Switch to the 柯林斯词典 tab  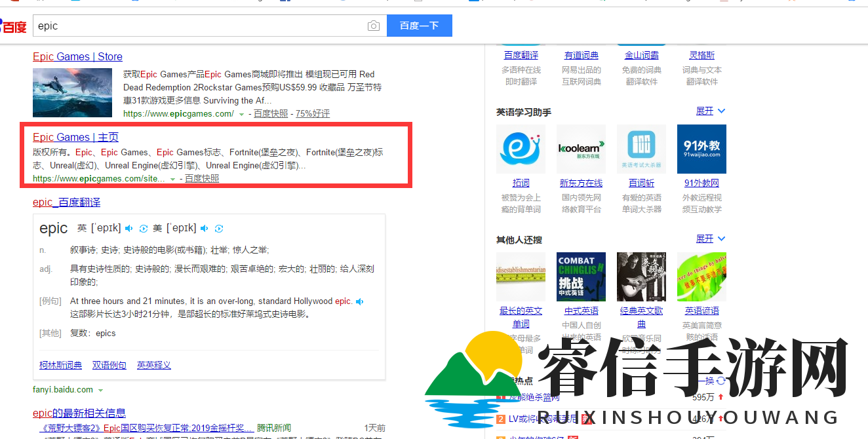(60, 365)
